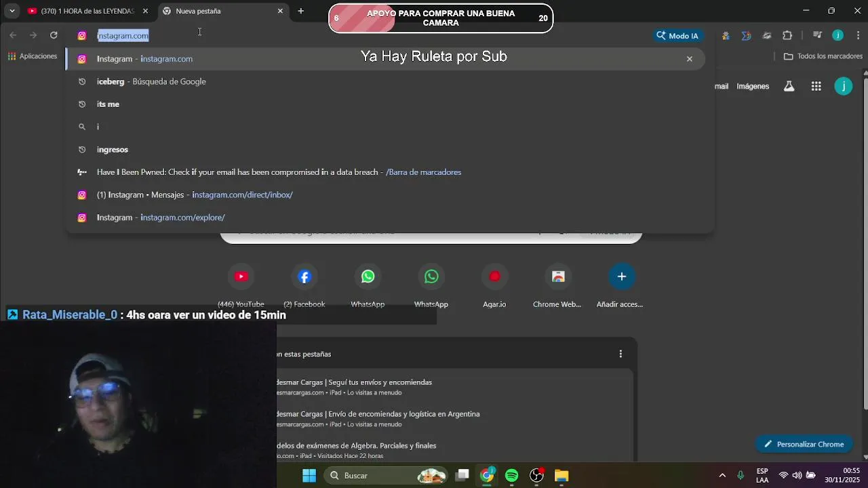Open the tab search dropdown arrow
Image resolution: width=868 pixels, height=488 pixels.
(x=12, y=11)
